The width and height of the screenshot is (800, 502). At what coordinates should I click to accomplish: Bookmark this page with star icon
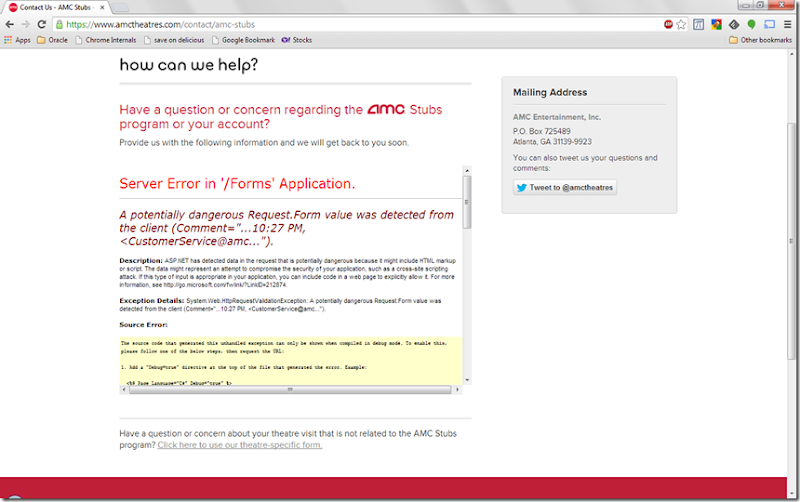[681, 24]
